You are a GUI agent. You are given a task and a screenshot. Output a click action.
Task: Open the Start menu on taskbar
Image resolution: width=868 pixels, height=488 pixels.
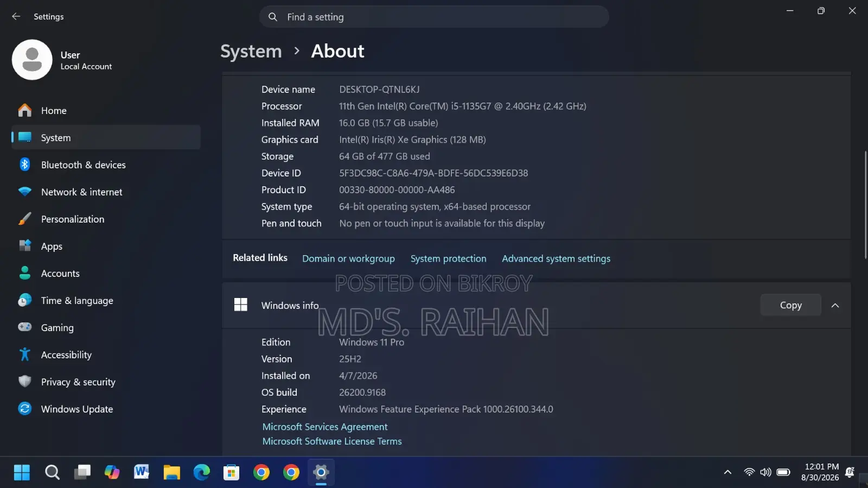pyautogui.click(x=22, y=472)
